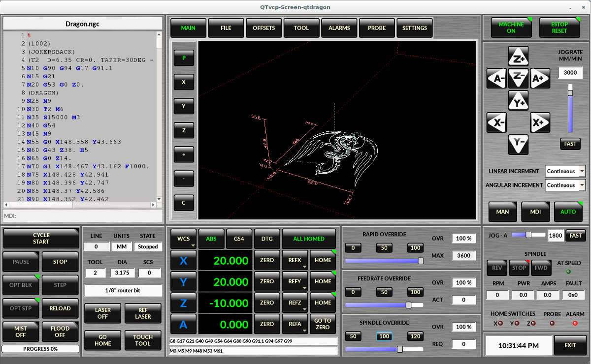Click the X axis label button
This screenshot has width=591, height=364.
[184, 261]
